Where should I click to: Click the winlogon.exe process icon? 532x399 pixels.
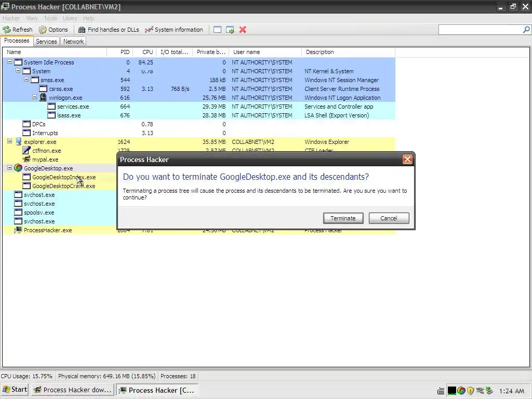(43, 97)
